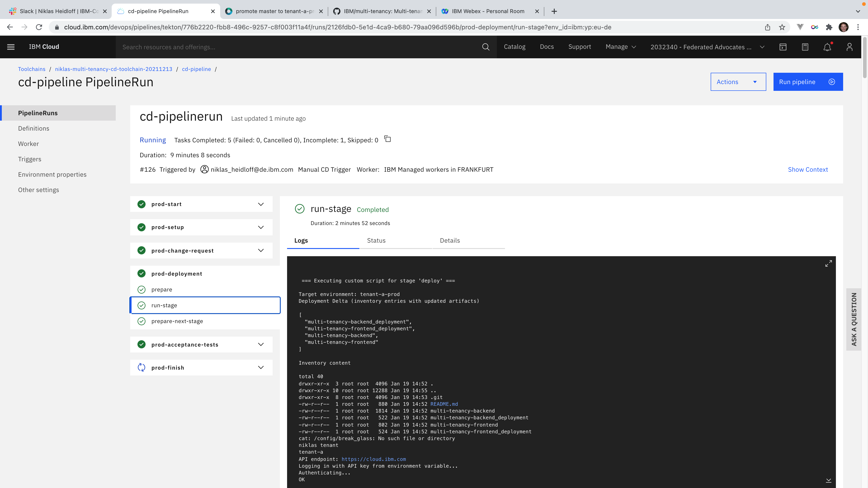868x488 pixels.
Task: Expand the prod-start stage
Action: (260, 204)
